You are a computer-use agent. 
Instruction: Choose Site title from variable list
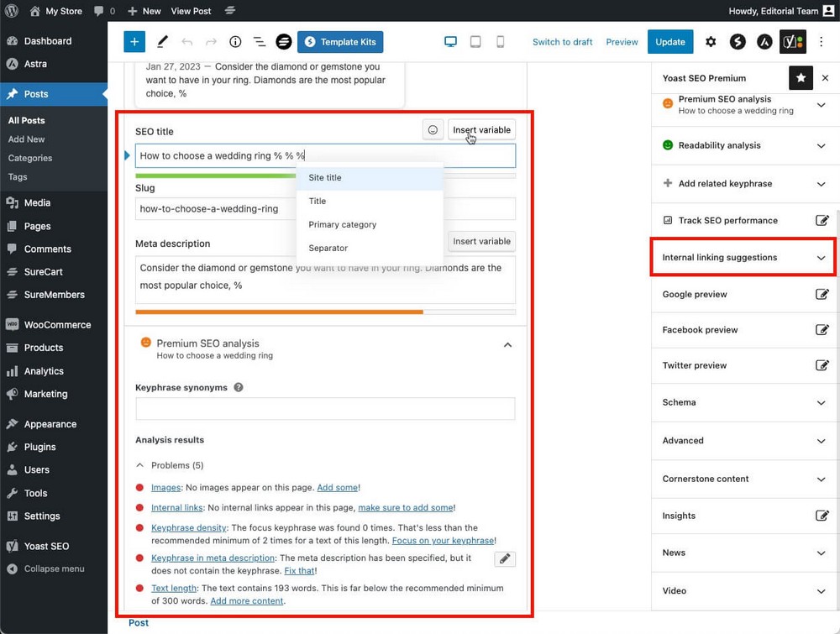pos(370,178)
